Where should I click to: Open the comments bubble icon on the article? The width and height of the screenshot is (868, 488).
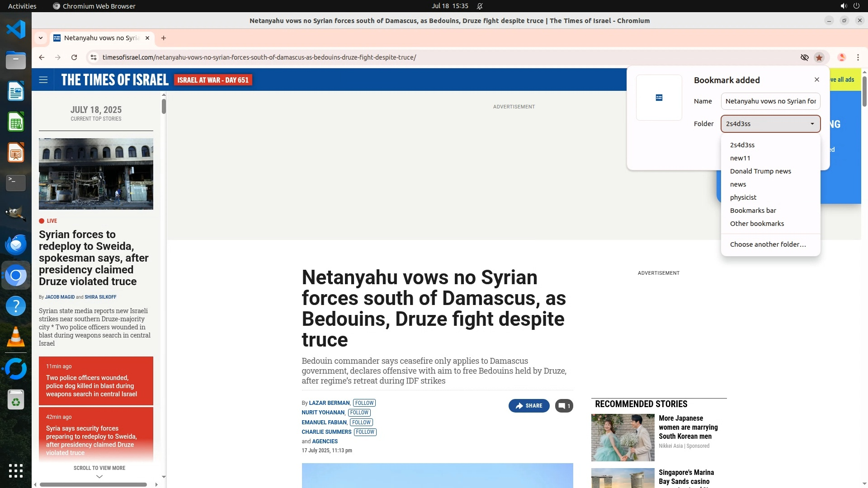tap(564, 406)
